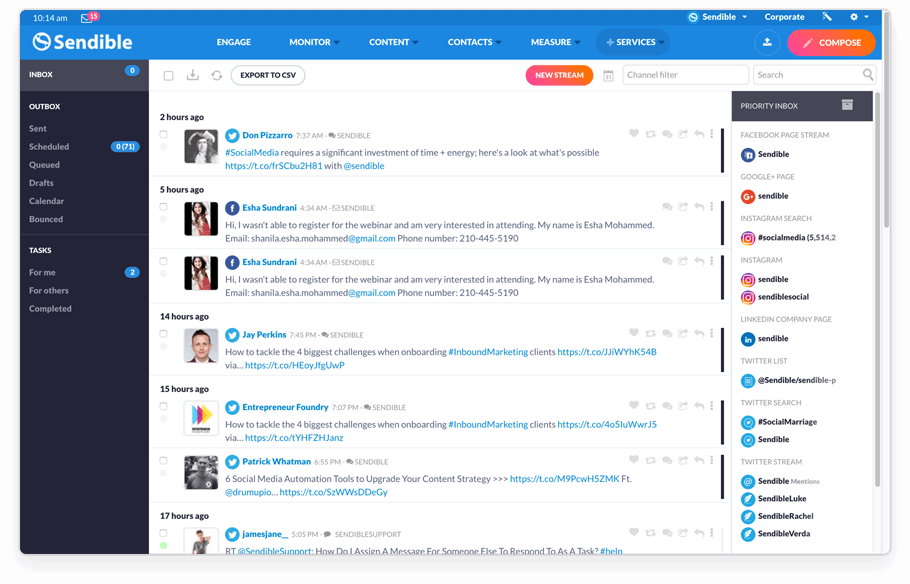Check the box for Don Pizzarro's message

tap(164, 135)
